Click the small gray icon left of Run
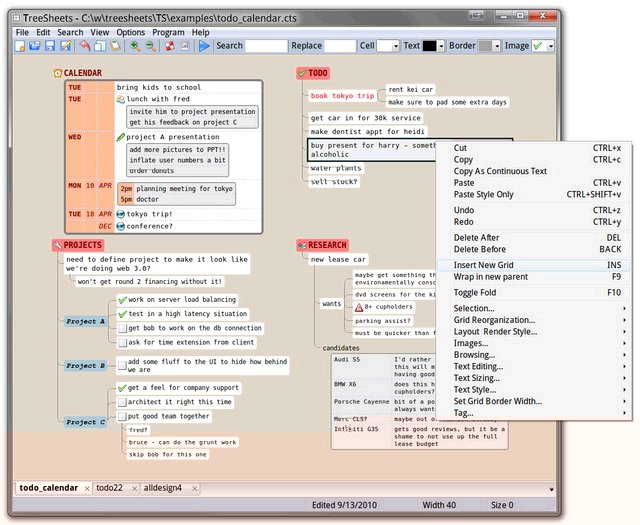 [185, 46]
